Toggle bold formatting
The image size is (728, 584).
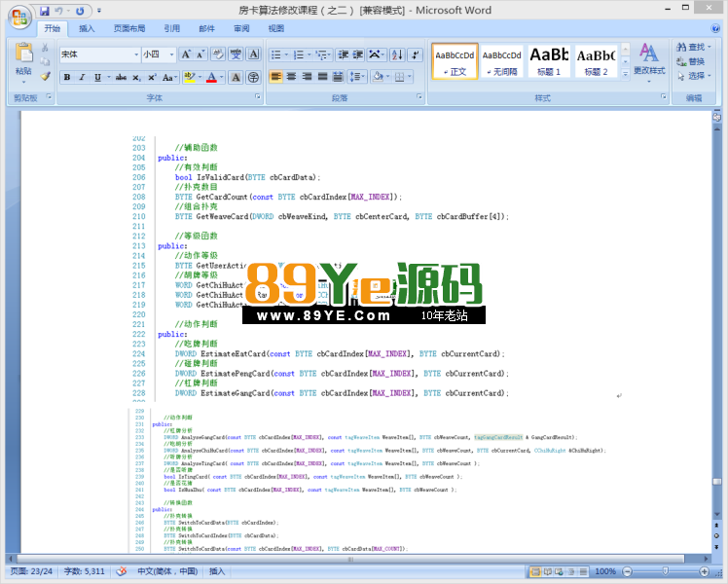(67, 77)
